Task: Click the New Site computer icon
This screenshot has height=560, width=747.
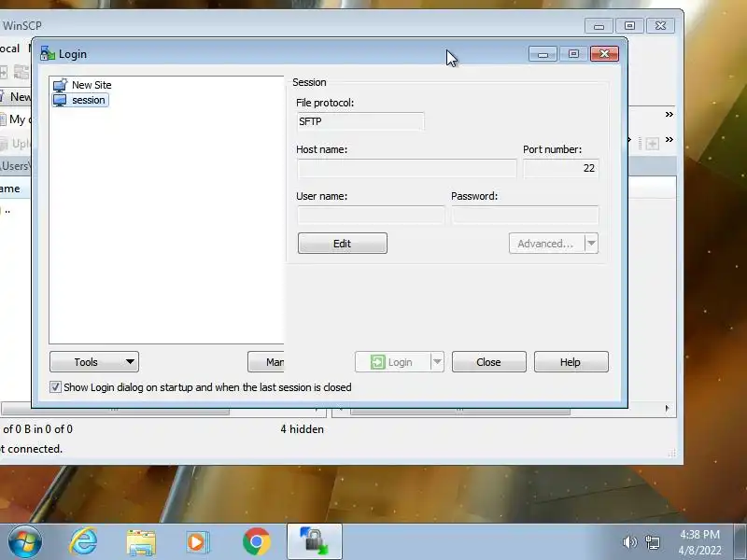Action: coord(60,85)
